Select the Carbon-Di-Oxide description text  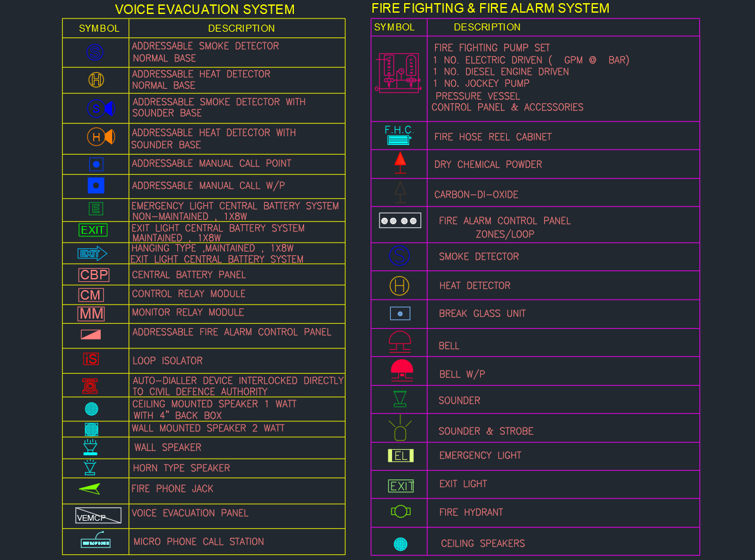(x=476, y=194)
